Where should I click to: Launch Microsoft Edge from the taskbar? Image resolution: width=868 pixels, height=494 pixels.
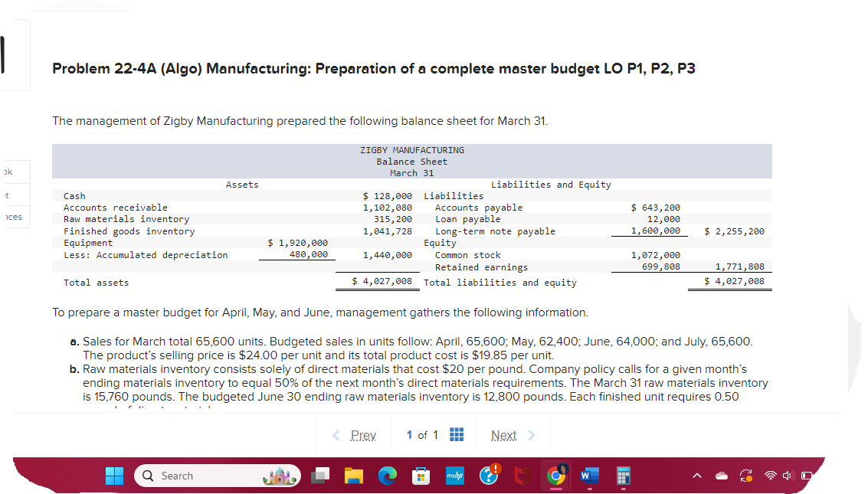(388, 476)
